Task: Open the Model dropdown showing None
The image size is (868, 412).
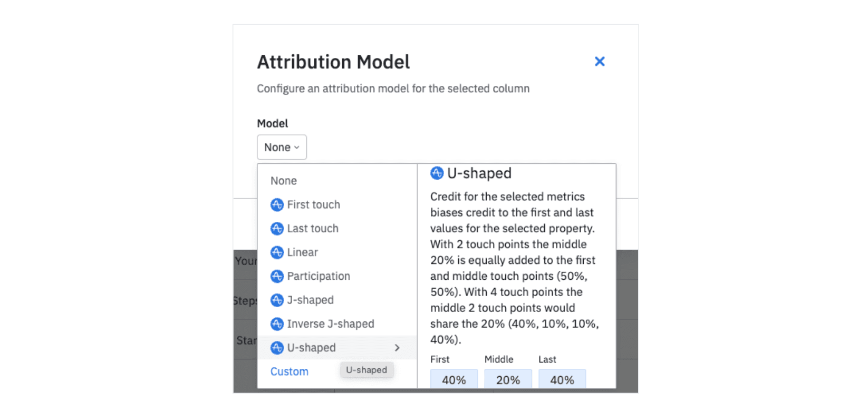Action: pyautogui.click(x=282, y=148)
